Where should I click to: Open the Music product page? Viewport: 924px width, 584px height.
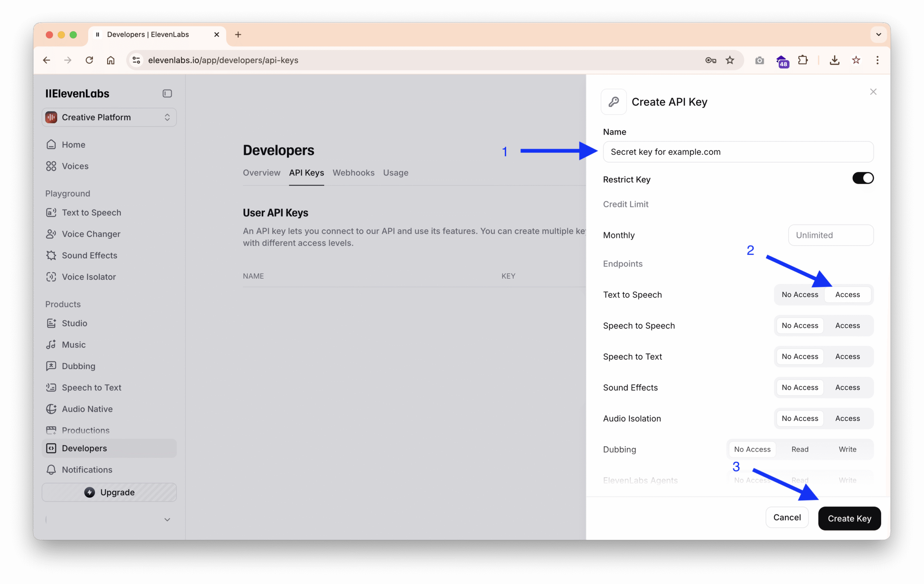73,345
